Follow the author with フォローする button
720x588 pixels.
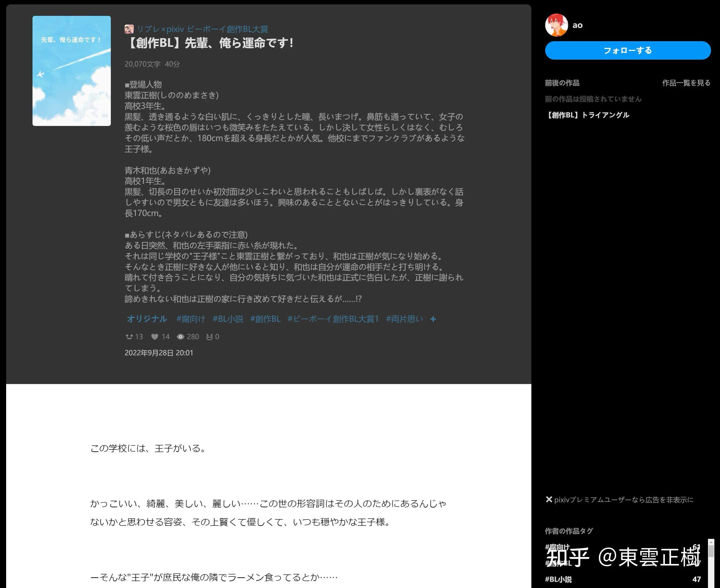pos(628,50)
